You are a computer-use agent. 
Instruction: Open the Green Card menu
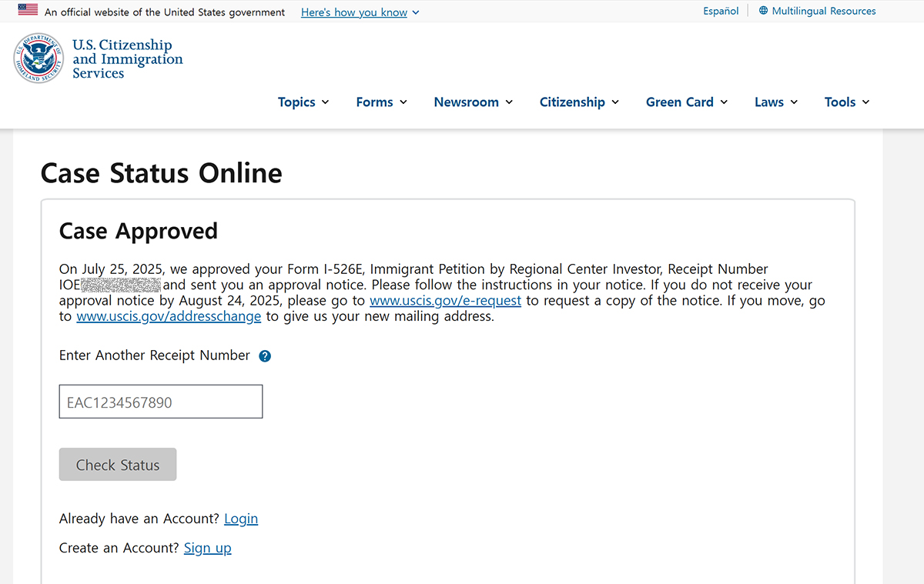click(x=687, y=102)
